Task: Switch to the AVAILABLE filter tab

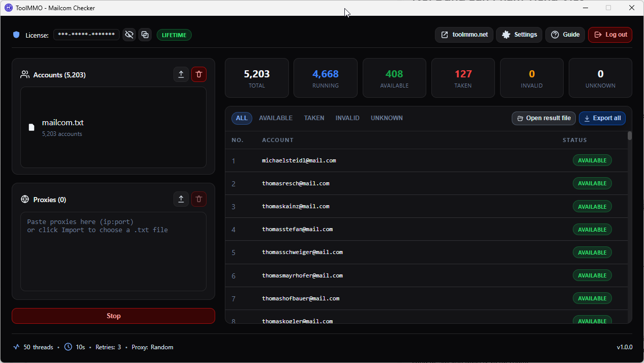Action: pyautogui.click(x=276, y=118)
